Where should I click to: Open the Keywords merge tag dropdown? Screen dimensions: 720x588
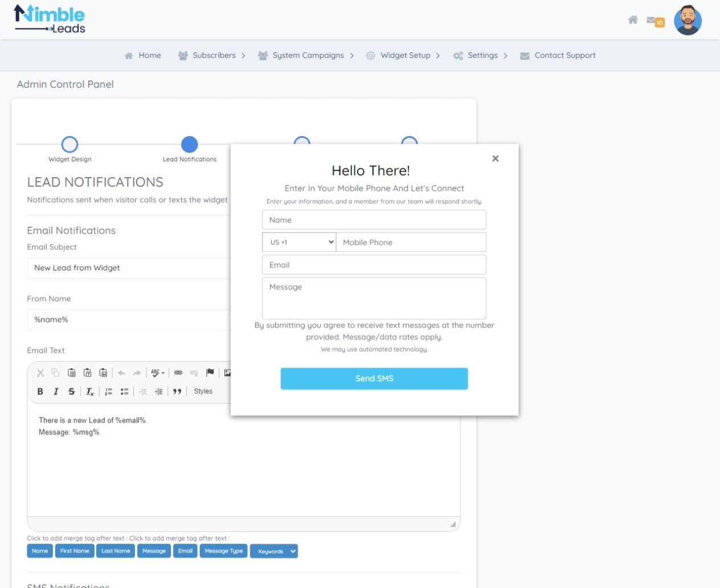coord(274,551)
